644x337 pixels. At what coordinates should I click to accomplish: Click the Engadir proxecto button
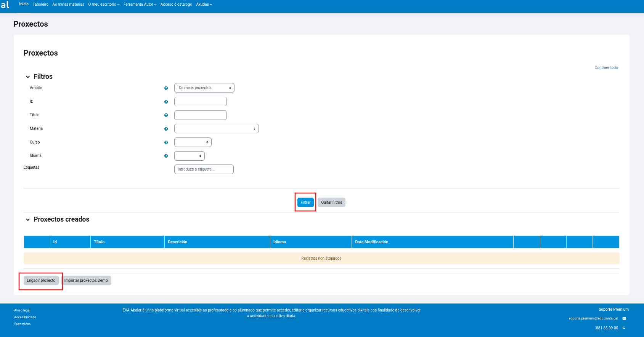pos(41,281)
